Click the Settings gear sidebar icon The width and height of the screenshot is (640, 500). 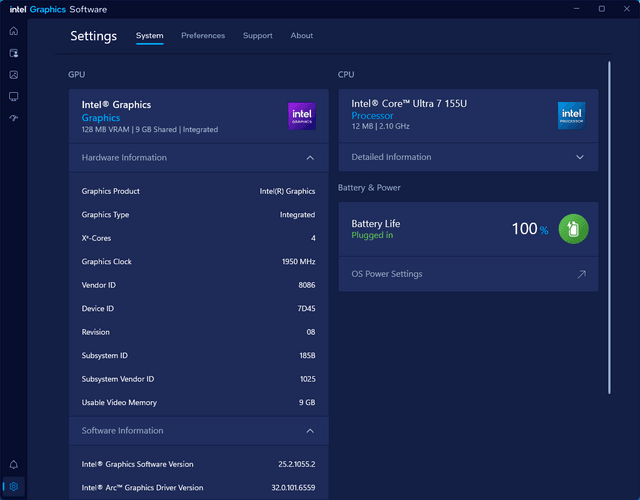[x=14, y=487]
